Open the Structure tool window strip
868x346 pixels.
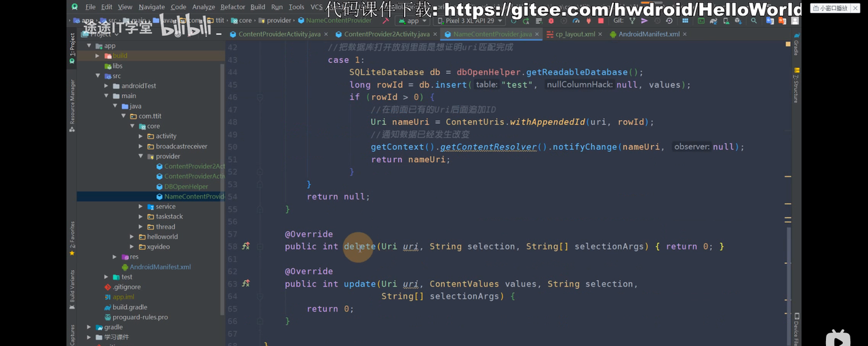[x=796, y=87]
